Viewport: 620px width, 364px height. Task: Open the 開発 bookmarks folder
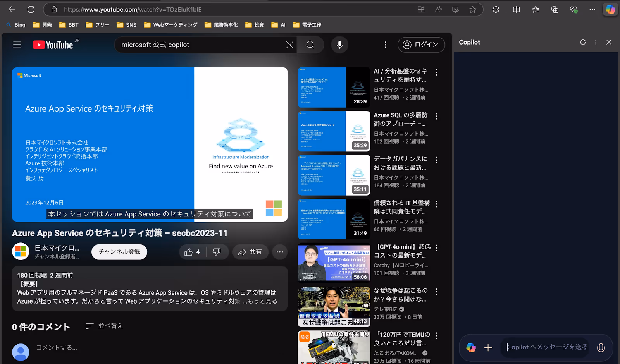42,25
